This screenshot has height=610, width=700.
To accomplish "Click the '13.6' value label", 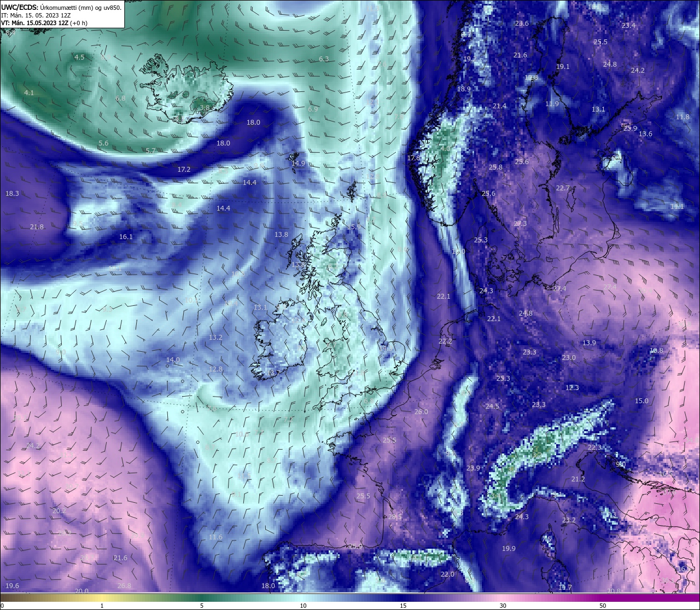I will [645, 134].
